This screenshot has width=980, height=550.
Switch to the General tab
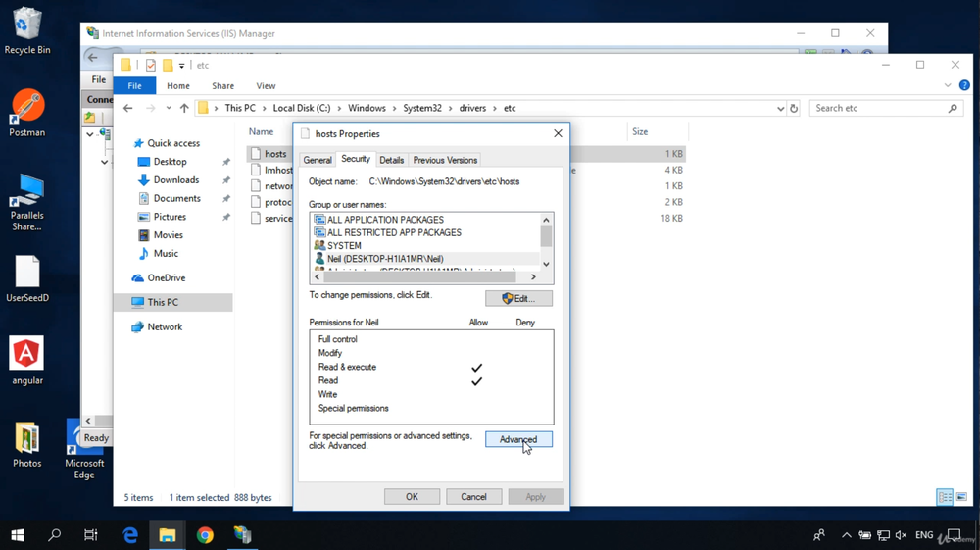pyautogui.click(x=318, y=160)
